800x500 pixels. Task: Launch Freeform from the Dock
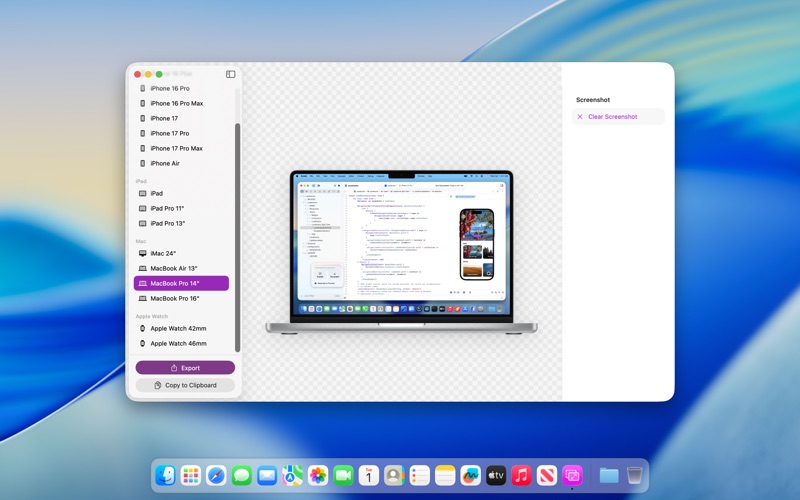(470, 476)
